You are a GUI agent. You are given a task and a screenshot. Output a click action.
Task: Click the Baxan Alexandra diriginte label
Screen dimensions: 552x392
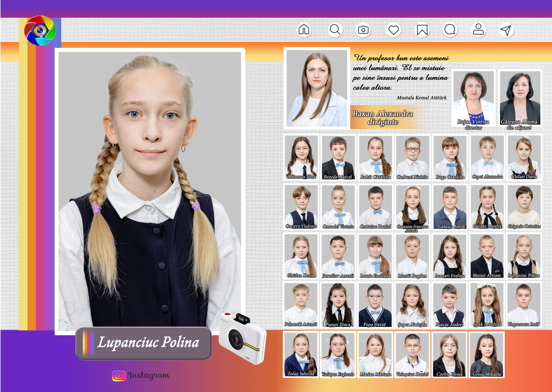click(x=383, y=117)
